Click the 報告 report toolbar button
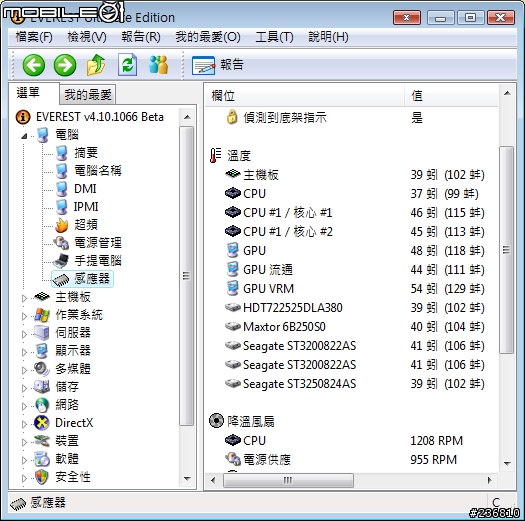Image resolution: width=525 pixels, height=521 pixels. click(x=218, y=65)
